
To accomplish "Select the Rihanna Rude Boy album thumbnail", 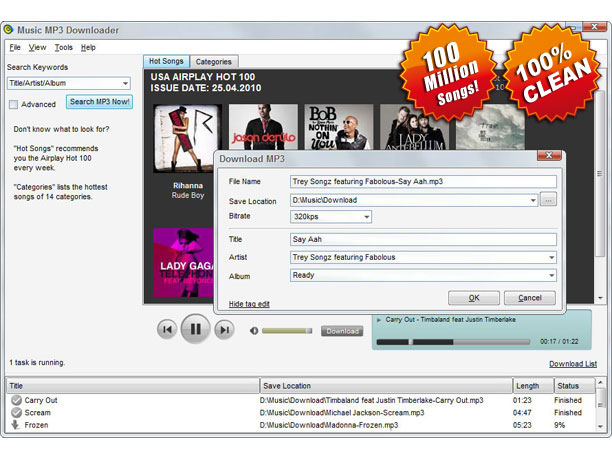I will [x=187, y=138].
